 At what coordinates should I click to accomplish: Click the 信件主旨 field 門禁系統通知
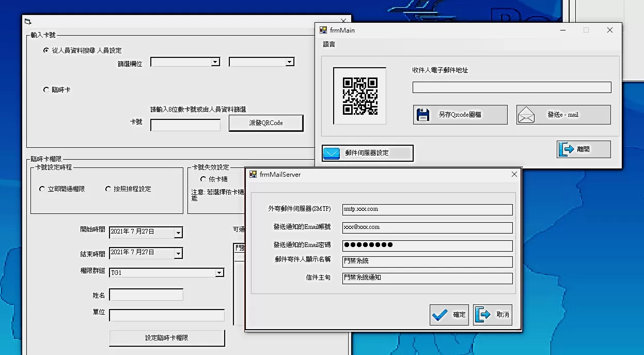click(428, 278)
